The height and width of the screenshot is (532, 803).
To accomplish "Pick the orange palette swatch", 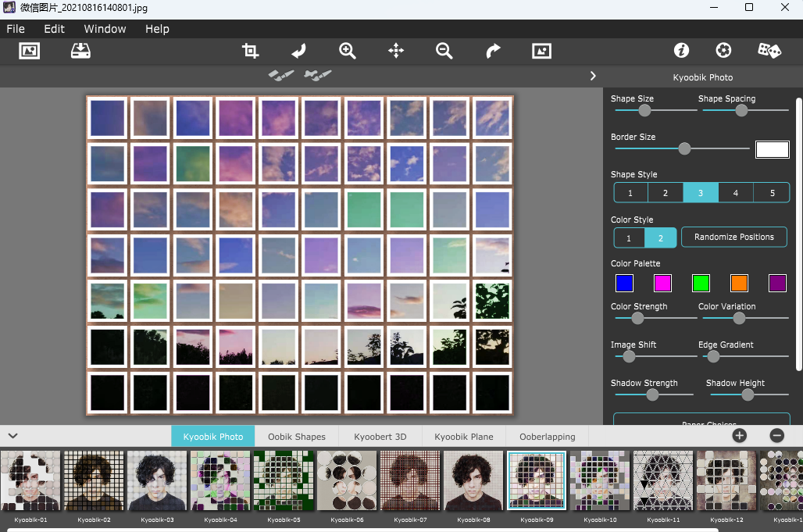I will point(739,283).
